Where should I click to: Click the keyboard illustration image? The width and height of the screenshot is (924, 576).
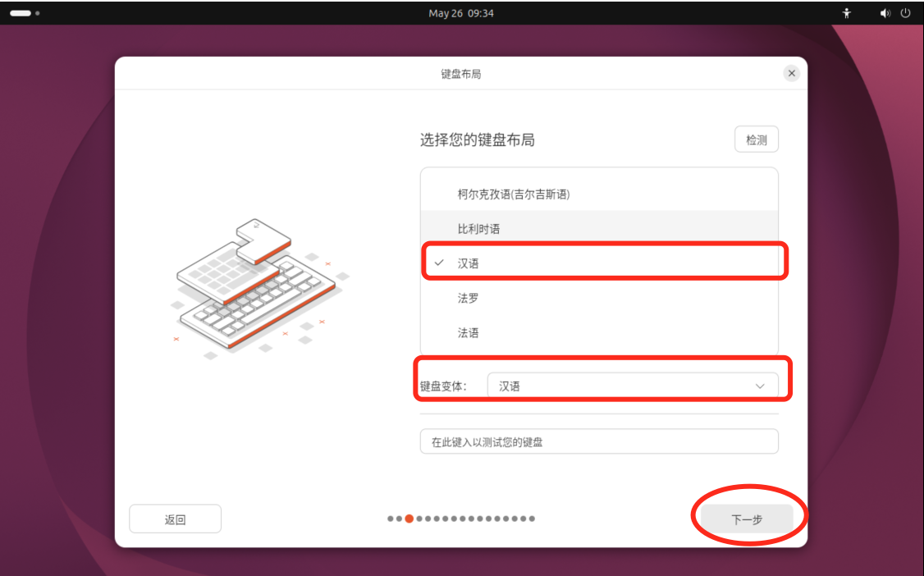[x=259, y=287]
